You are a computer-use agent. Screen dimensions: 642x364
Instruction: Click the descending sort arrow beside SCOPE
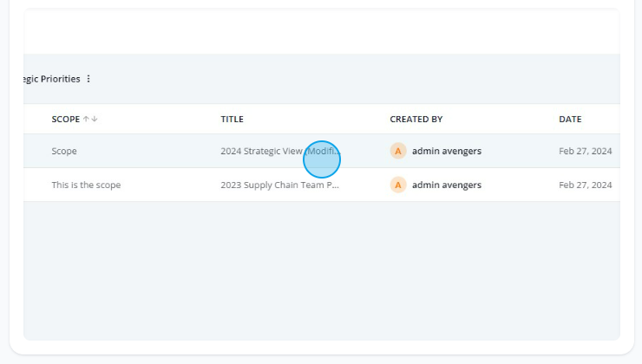pos(95,120)
